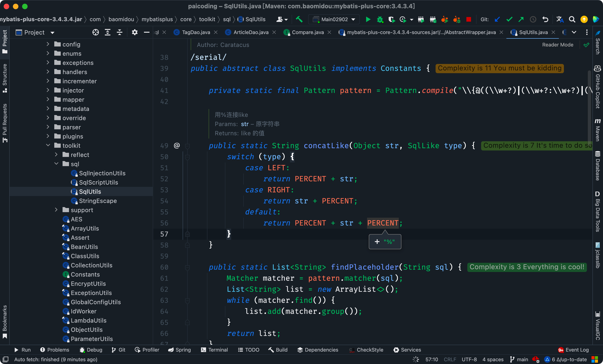Image resolution: width=603 pixels, height=364 pixels.
Task: Open the Event Log
Action: (x=573, y=350)
